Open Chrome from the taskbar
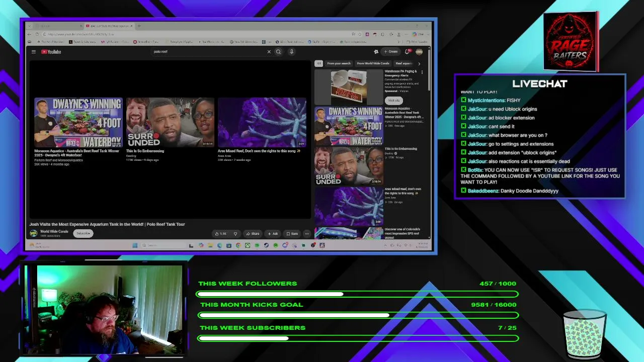 [x=238, y=245]
